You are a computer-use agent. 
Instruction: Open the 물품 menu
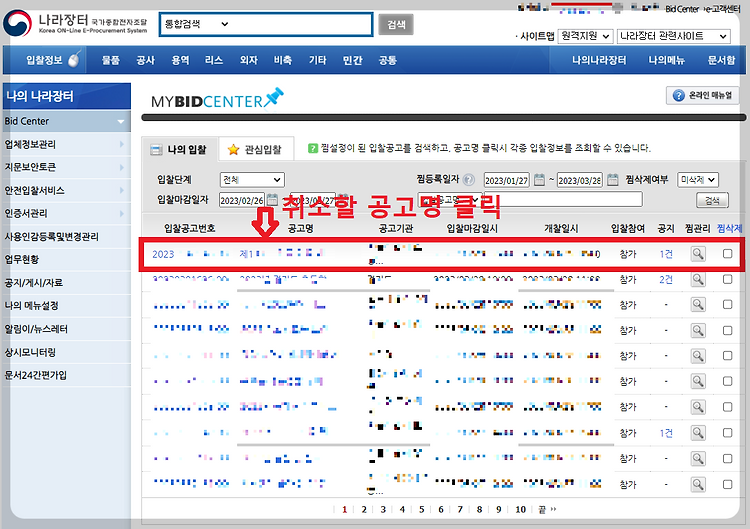click(x=110, y=60)
